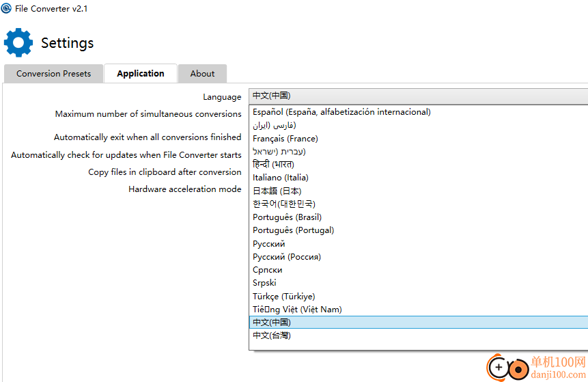Click Automatically exit when all conversions finished label
Image resolution: width=588 pixels, height=382 pixels.
(148, 137)
